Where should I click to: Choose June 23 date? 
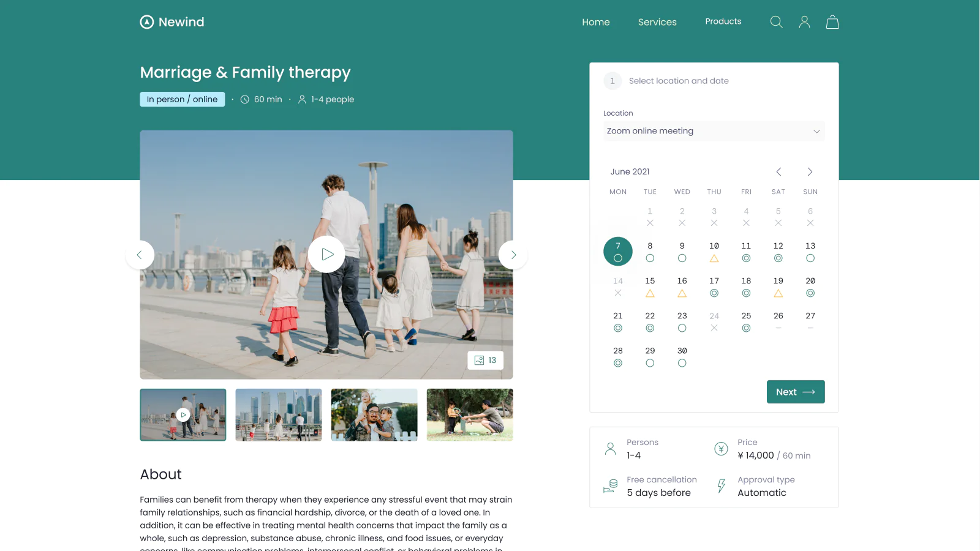(682, 321)
